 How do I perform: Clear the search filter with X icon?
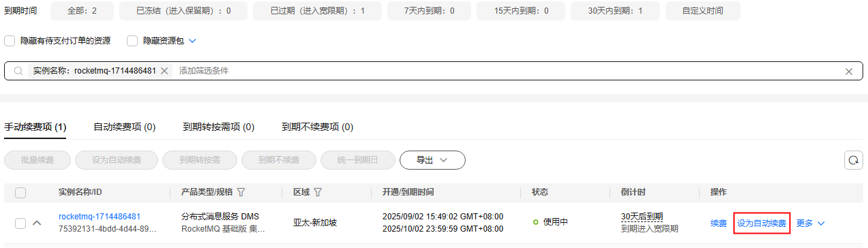849,72
